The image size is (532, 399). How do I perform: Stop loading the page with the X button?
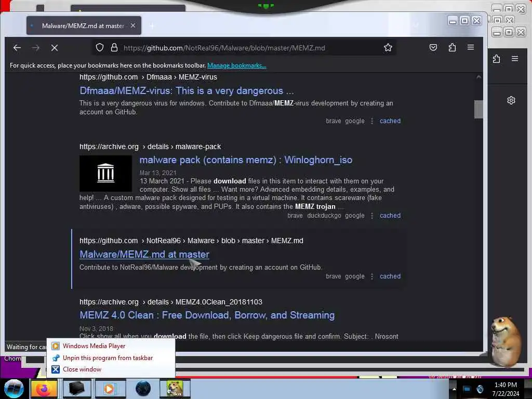point(54,48)
